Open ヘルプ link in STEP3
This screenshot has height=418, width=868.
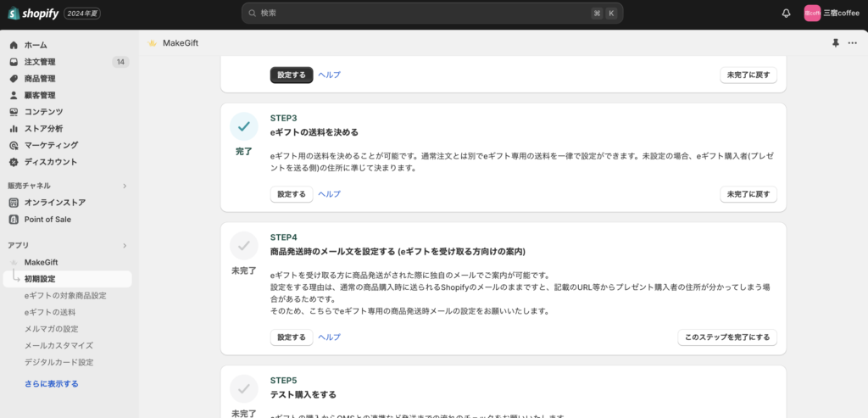(x=330, y=194)
